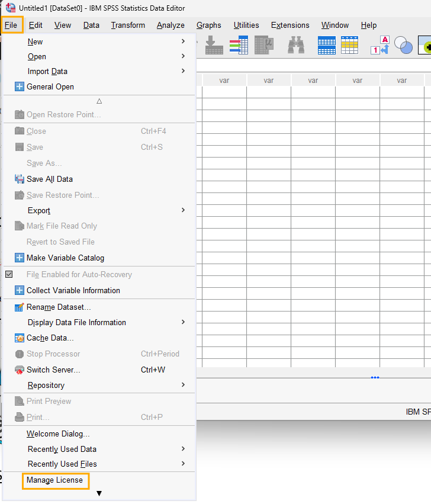Screen dimensions: 431x504
Task: Choose Save All Data
Action: click(x=99, y=179)
